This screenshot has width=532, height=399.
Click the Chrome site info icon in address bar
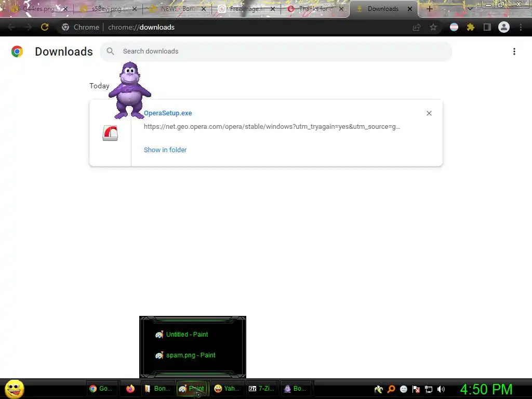(65, 27)
